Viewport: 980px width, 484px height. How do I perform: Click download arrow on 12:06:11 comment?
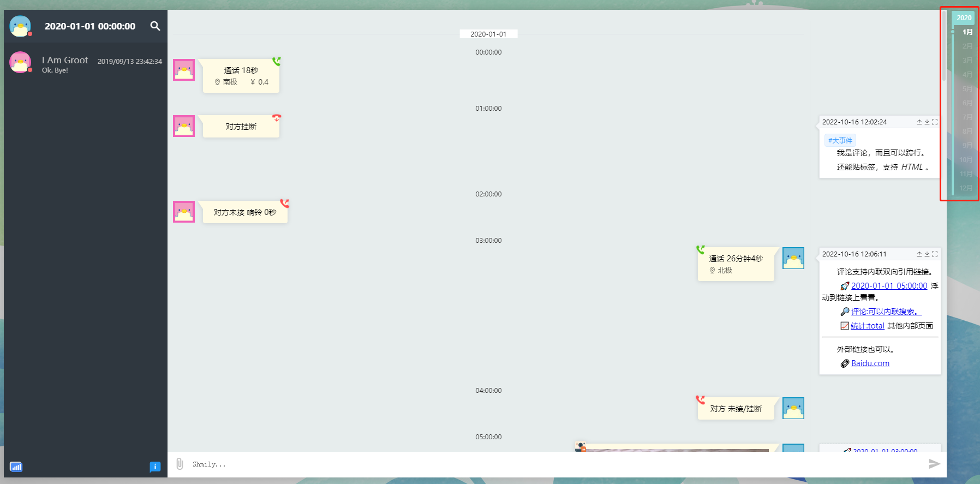927,254
